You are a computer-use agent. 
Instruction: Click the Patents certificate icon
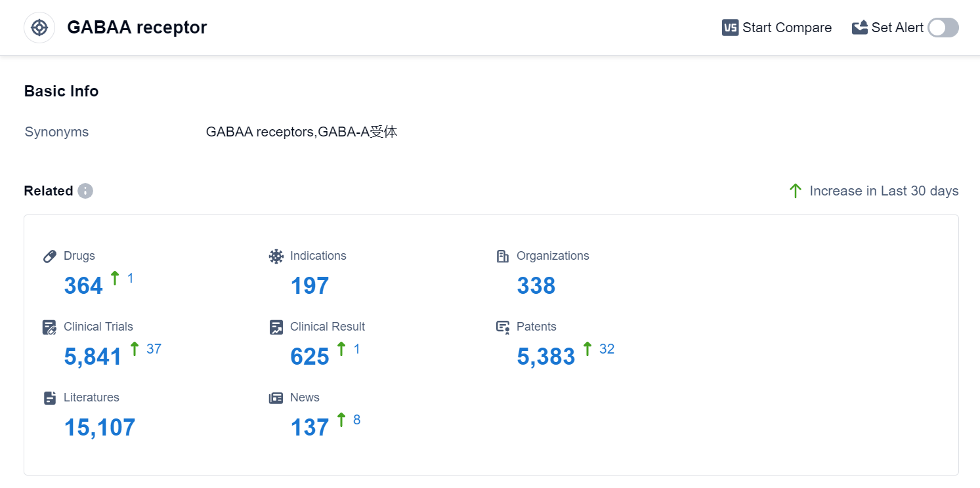503,327
